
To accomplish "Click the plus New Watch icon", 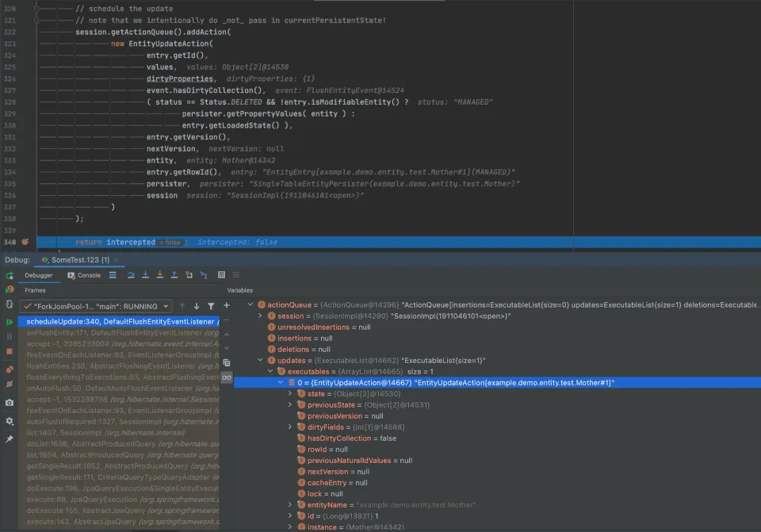I will [226, 305].
